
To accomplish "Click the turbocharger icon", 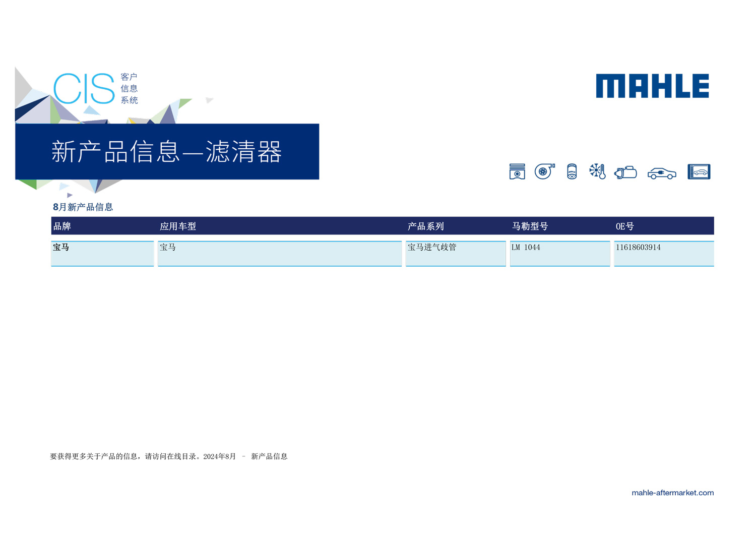I will pos(545,171).
